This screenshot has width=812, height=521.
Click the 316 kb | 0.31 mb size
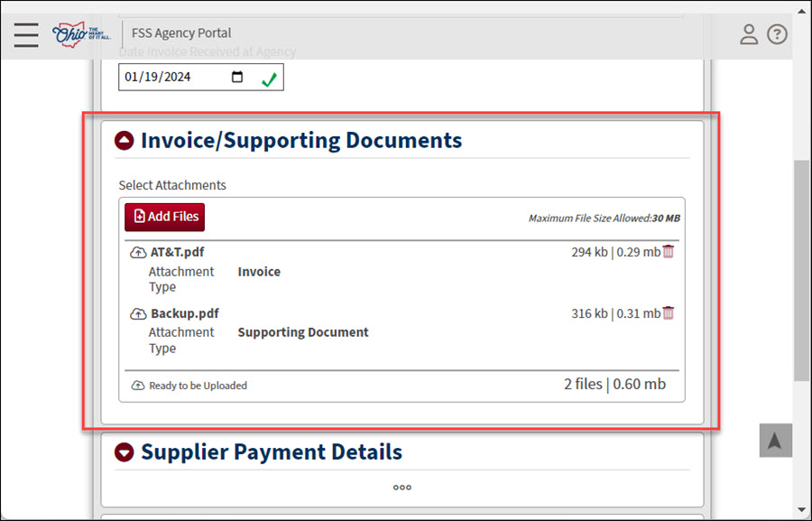tap(615, 313)
